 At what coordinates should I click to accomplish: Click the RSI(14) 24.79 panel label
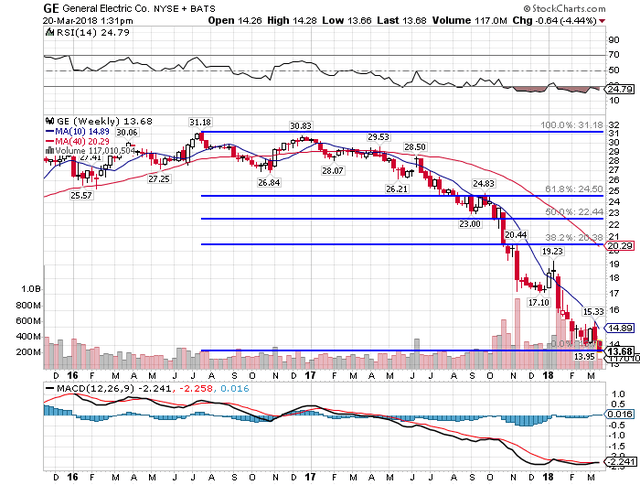pyautogui.click(x=92, y=33)
